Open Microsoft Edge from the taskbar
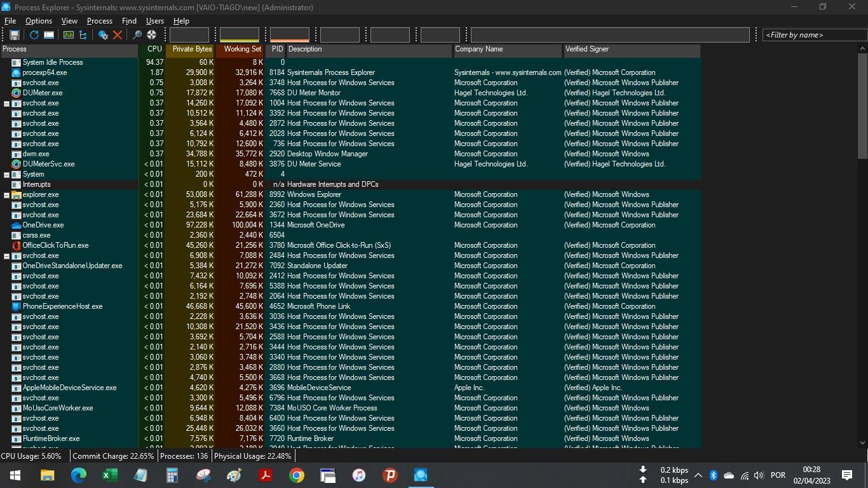868x488 pixels. coord(79,475)
